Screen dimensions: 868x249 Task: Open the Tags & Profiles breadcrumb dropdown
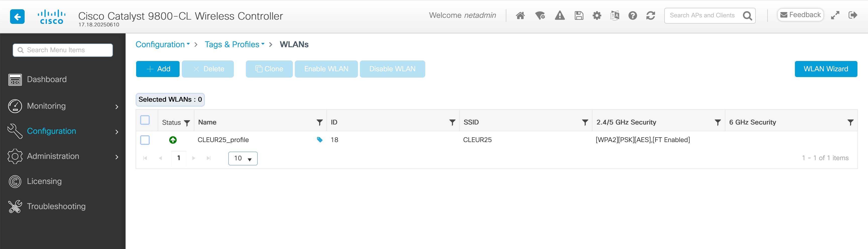(235, 44)
